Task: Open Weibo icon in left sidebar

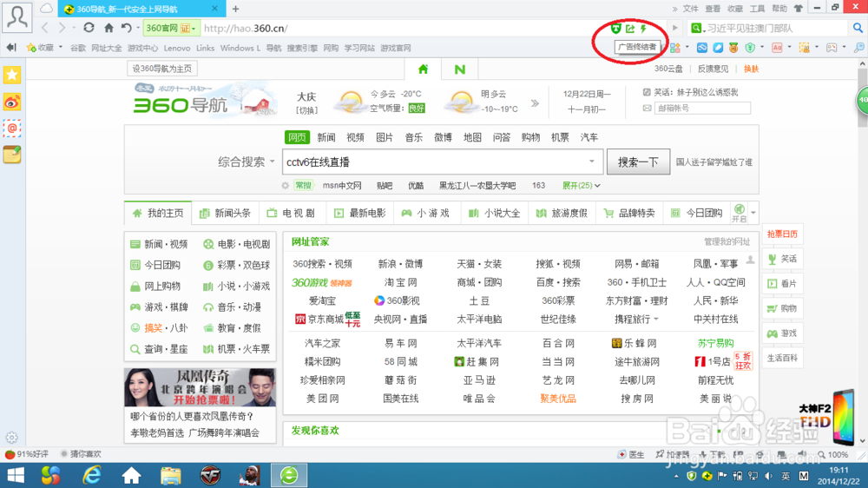Action: coord(12,102)
